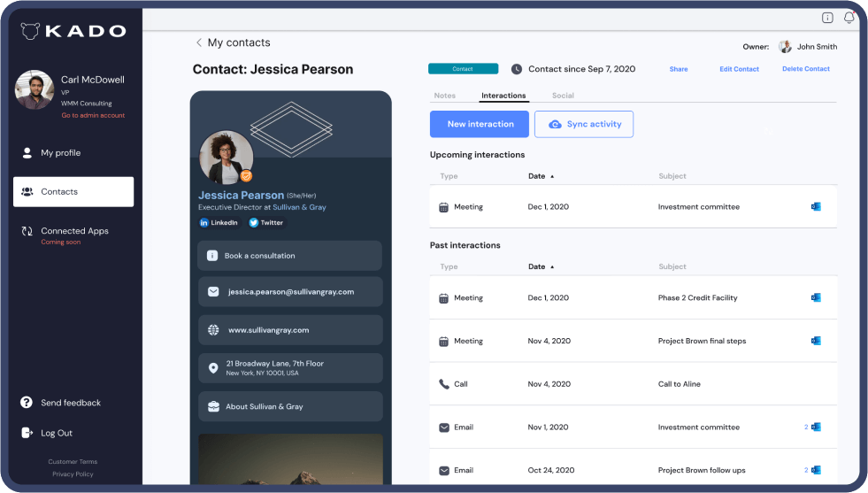Image resolution: width=868 pixels, height=493 pixels.
Task: Open the info icon in top bar
Action: 827,17
